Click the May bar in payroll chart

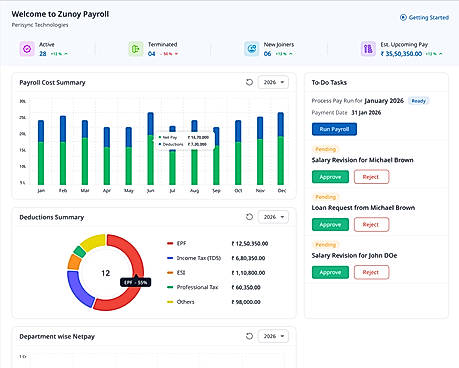[128, 156]
